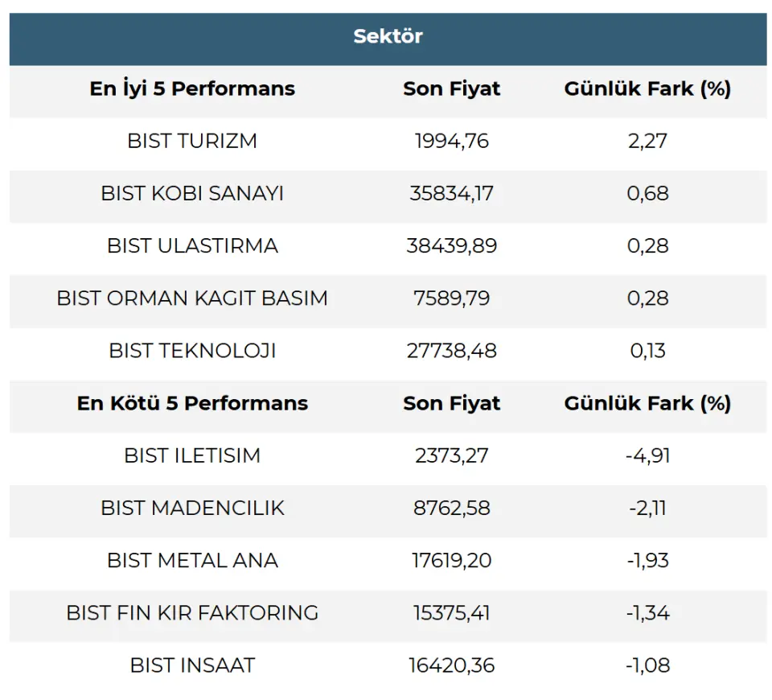Screen dimensions: 772x700
Task: Click the 2,27 daily change value
Action: pyautogui.click(x=647, y=141)
